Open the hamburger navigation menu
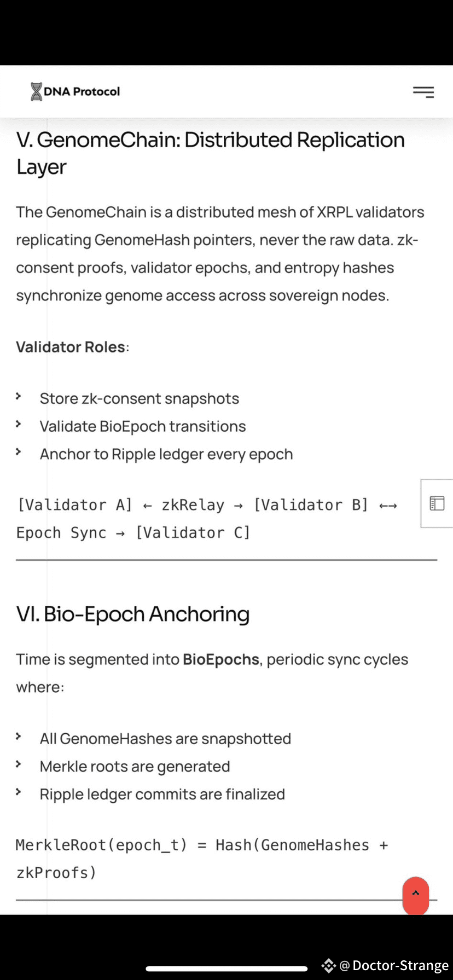This screenshot has width=453, height=980. click(x=423, y=92)
